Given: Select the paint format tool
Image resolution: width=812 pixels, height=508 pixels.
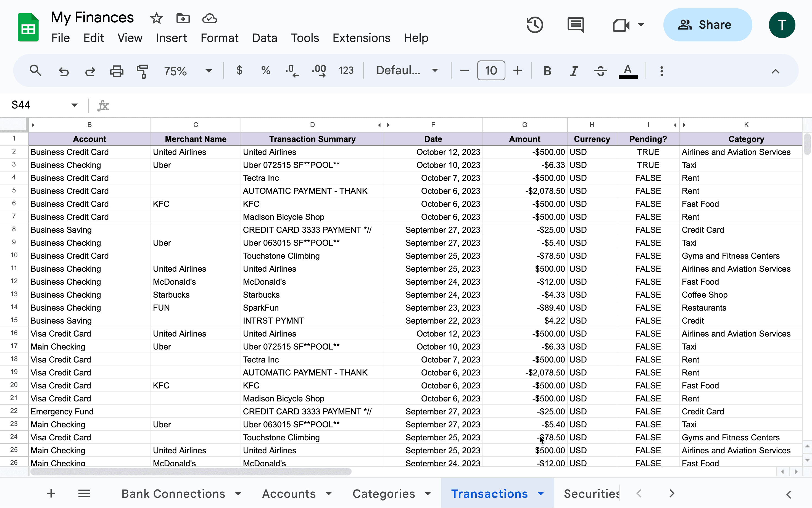Looking at the screenshot, I should 143,71.
